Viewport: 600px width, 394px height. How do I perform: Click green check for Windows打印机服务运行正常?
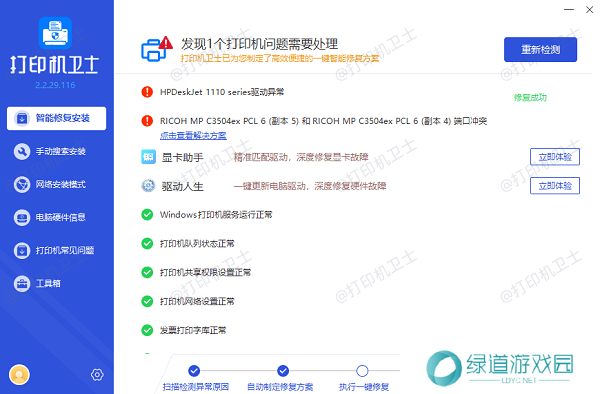tap(147, 215)
